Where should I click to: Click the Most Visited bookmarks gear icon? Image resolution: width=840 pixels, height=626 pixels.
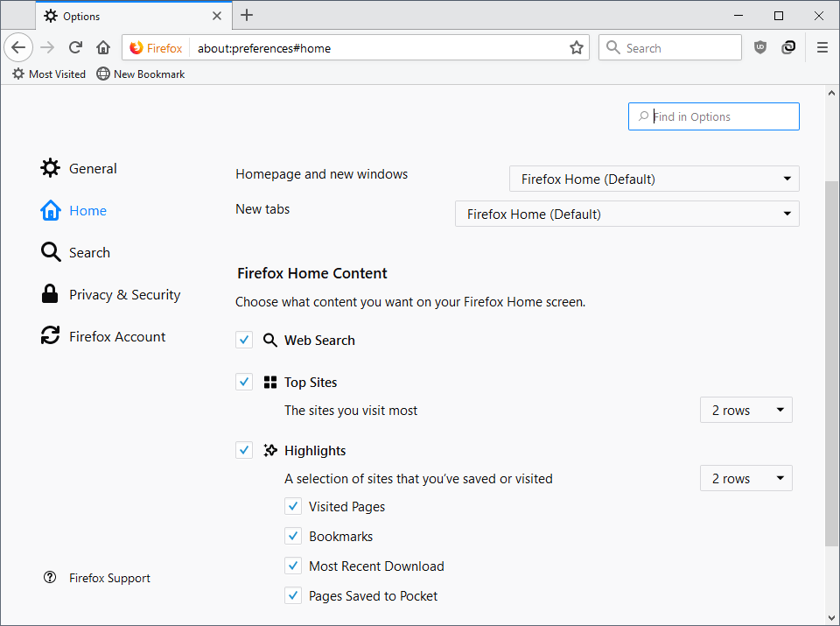point(18,74)
